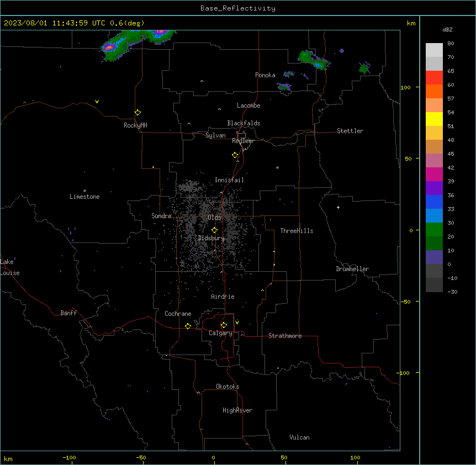
Task: Click the Airdrie label
Action: [223, 297]
